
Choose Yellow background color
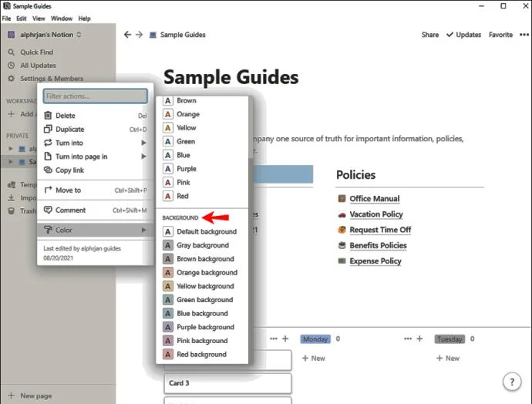(202, 286)
